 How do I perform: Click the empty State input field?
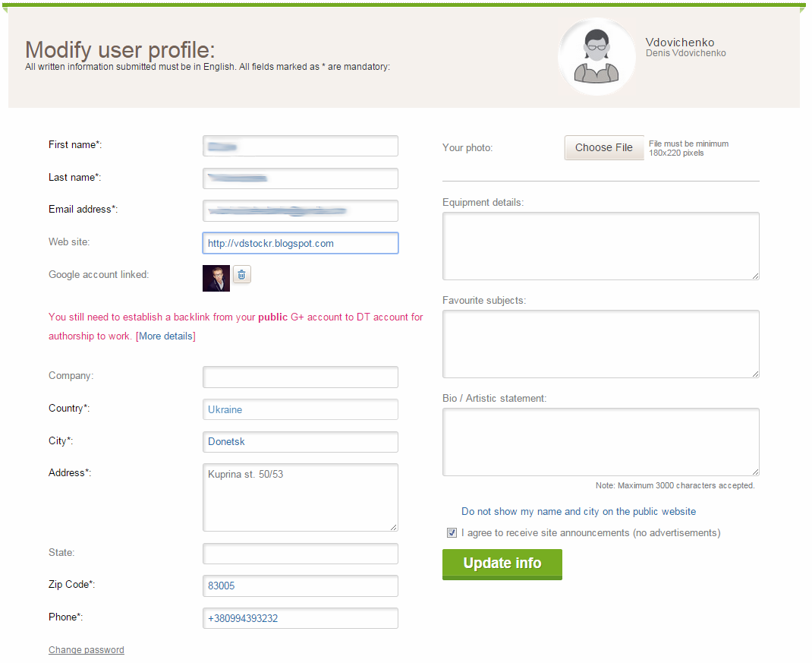tap(301, 554)
